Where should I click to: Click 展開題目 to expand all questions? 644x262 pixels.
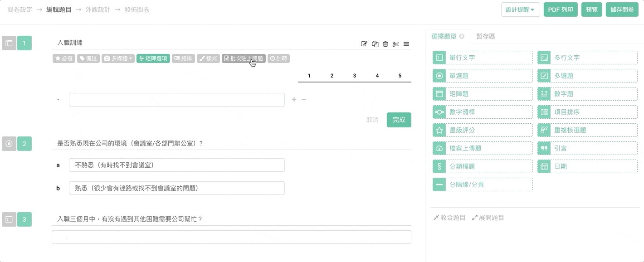(488, 218)
